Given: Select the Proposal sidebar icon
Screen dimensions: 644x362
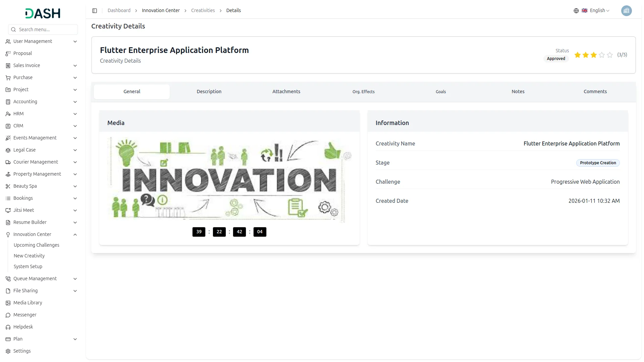Looking at the screenshot, I should coord(7,53).
